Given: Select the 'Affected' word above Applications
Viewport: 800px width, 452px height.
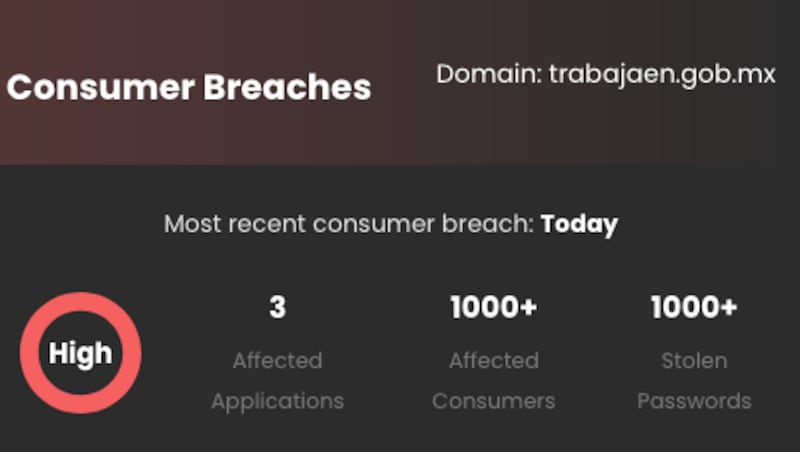Looking at the screenshot, I should tap(278, 361).
